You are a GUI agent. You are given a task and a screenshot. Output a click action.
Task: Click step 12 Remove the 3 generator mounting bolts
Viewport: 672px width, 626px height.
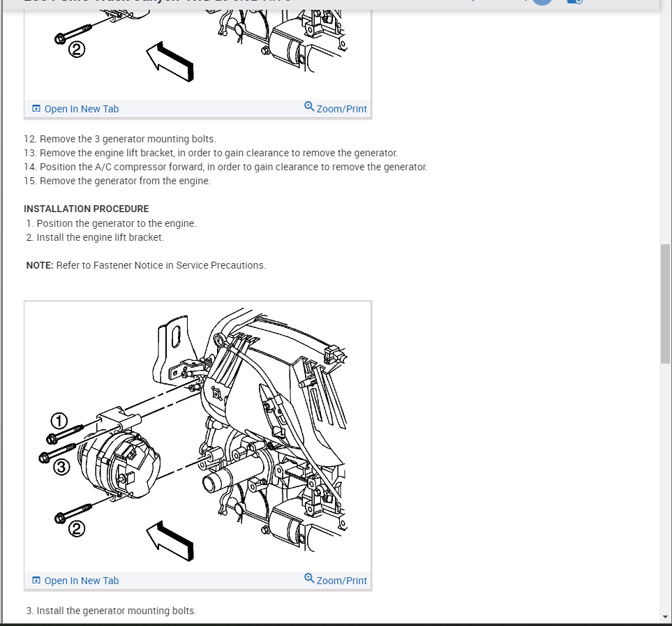coord(120,140)
